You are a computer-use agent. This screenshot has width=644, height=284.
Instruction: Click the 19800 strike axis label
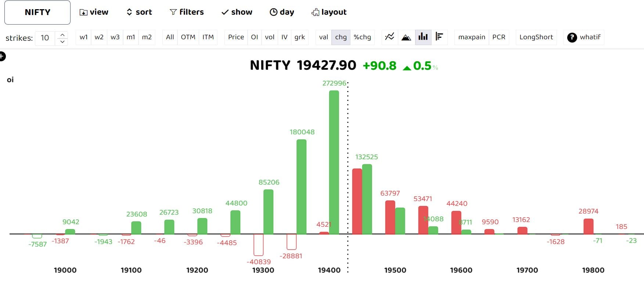pyautogui.click(x=593, y=270)
